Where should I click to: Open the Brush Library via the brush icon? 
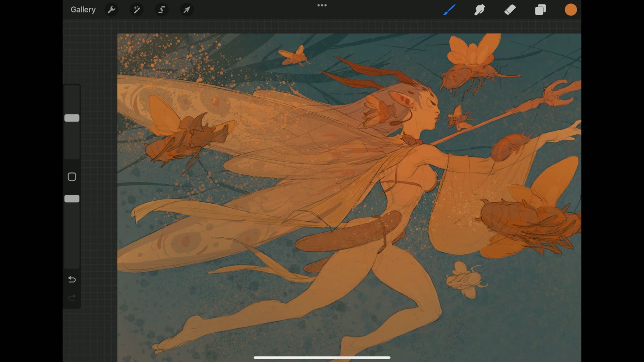pyautogui.click(x=449, y=10)
